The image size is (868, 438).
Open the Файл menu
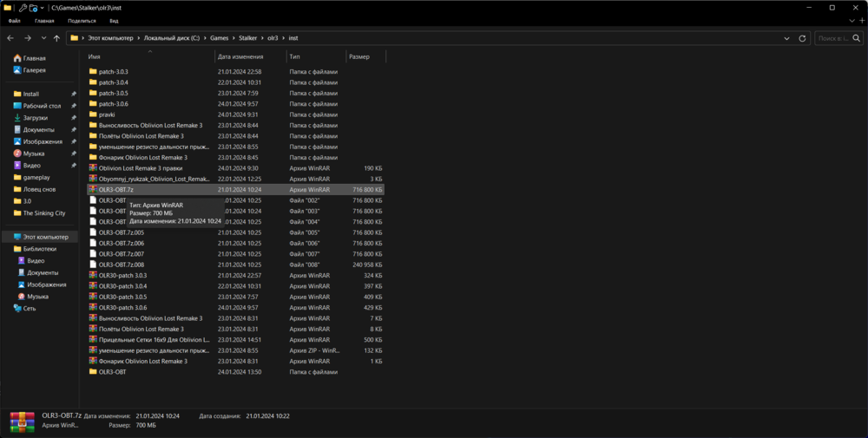tap(15, 20)
